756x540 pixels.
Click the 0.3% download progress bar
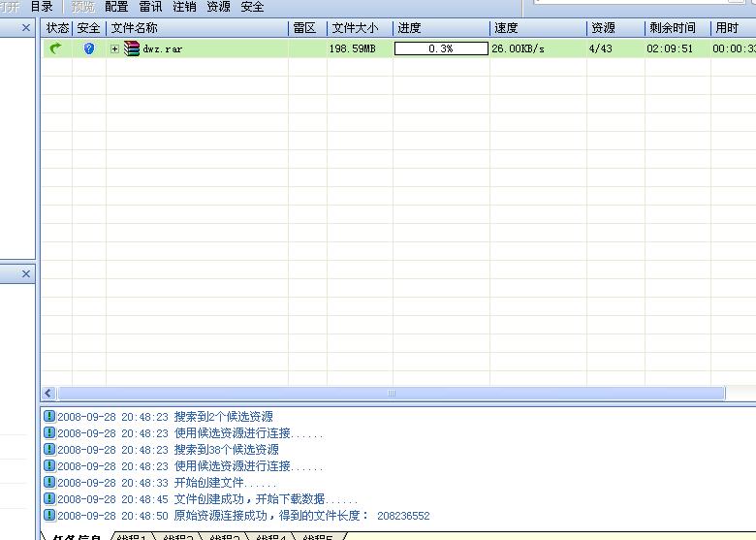tap(441, 48)
